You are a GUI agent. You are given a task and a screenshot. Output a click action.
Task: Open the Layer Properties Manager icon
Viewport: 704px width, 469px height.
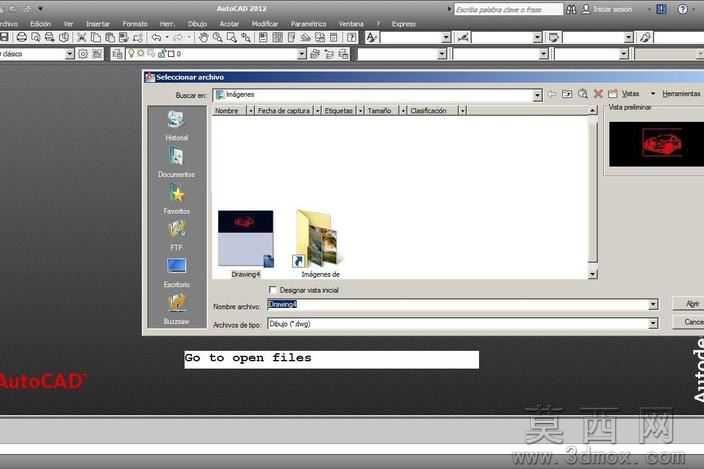(118, 54)
